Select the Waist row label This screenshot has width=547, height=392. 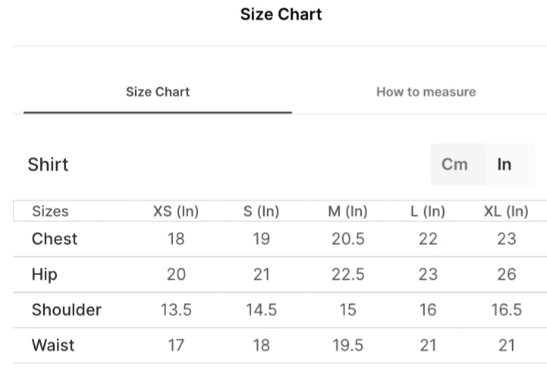click(x=53, y=345)
